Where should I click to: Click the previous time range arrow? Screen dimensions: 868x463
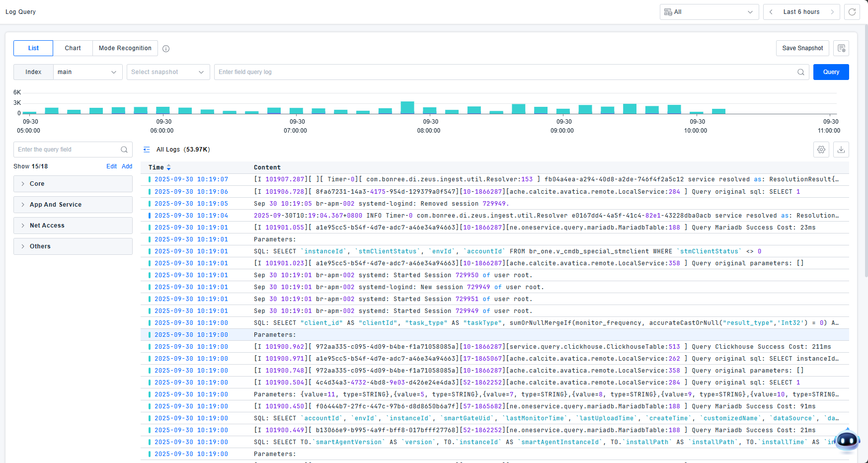tap(771, 12)
